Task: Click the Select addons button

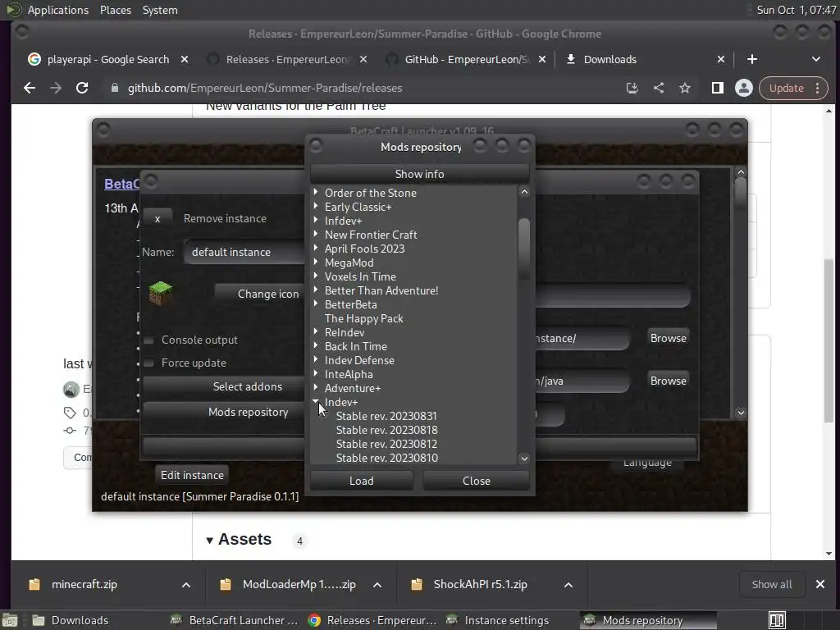Action: 223,386
